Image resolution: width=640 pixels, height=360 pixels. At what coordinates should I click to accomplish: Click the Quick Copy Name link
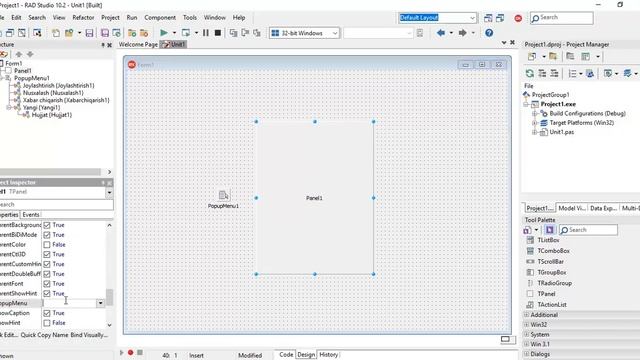pyautogui.click(x=44, y=335)
